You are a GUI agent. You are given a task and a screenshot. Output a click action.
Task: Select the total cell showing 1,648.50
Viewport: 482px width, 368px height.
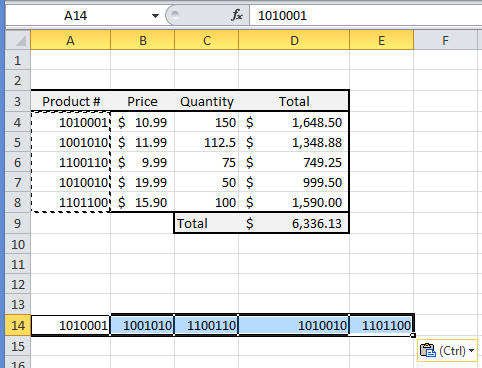coord(294,122)
